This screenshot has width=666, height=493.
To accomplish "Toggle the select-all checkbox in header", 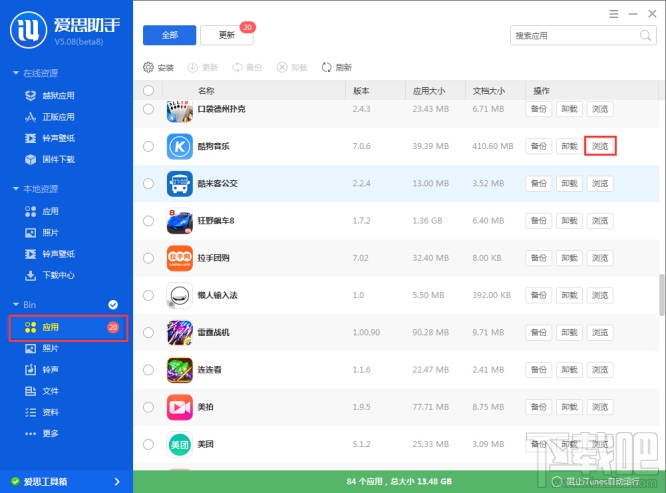I will (x=148, y=90).
